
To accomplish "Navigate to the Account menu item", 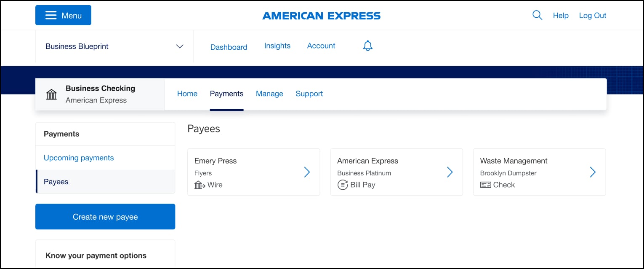I will [321, 45].
